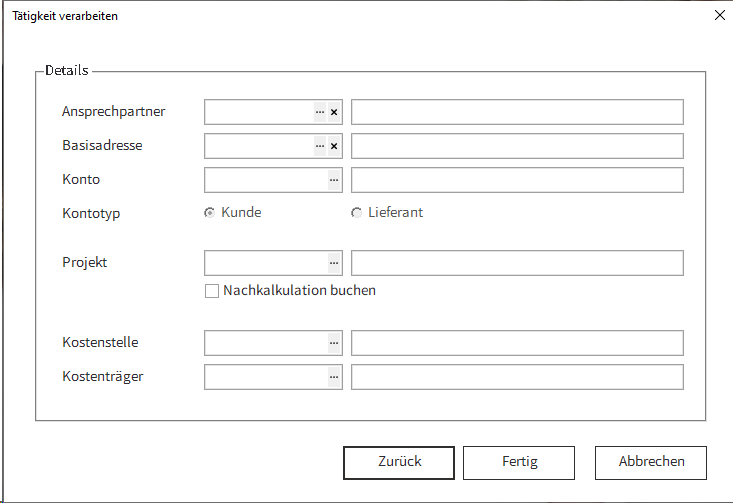The image size is (733, 503).
Task: Select the Lieferant radio button
Action: 357,213
